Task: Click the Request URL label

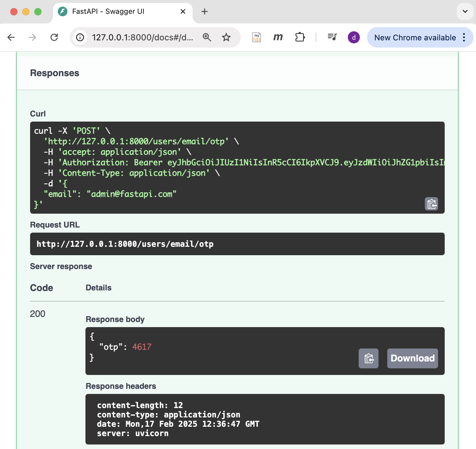Action: tap(55, 225)
